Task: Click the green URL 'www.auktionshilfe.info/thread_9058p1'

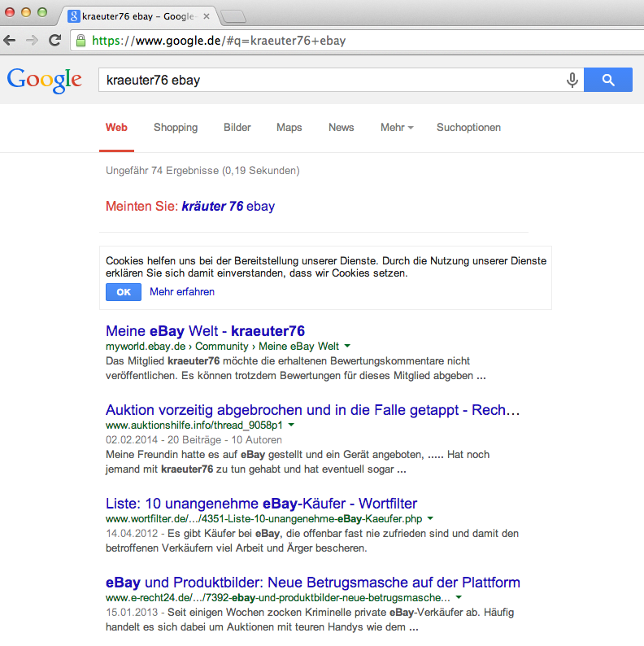Action: pyautogui.click(x=194, y=426)
